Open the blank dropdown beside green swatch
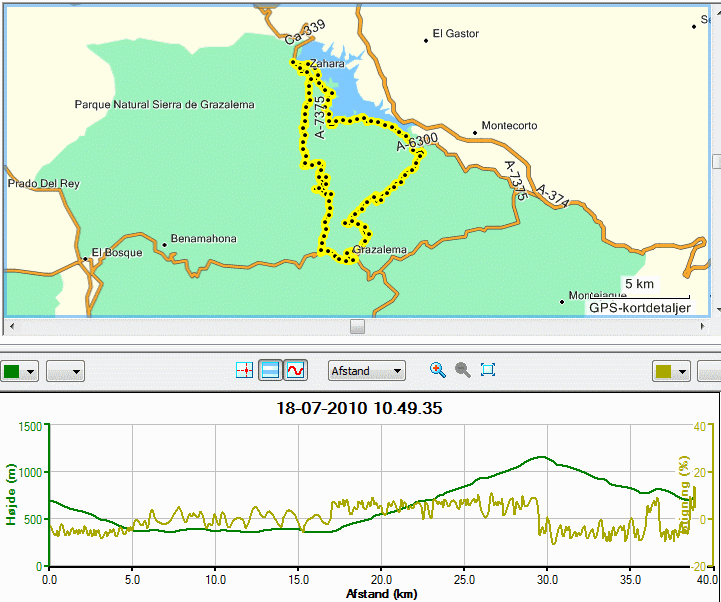 (x=65, y=371)
